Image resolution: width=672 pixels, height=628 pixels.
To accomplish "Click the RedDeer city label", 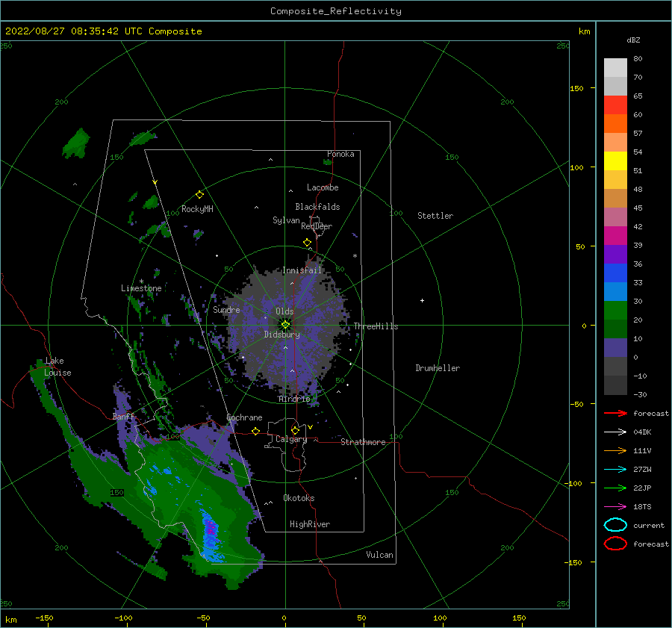I will (317, 226).
